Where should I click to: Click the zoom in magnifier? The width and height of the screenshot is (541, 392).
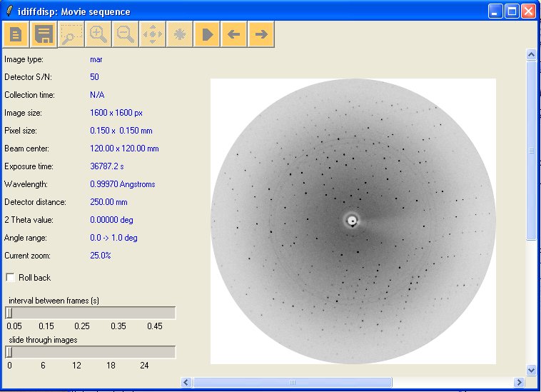coord(98,34)
